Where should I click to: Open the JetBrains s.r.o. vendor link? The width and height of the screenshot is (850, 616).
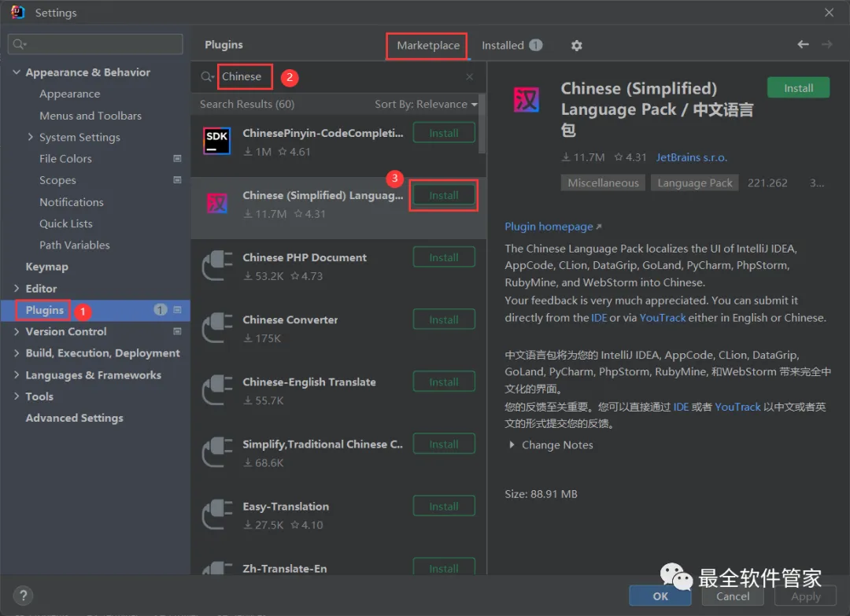point(691,157)
